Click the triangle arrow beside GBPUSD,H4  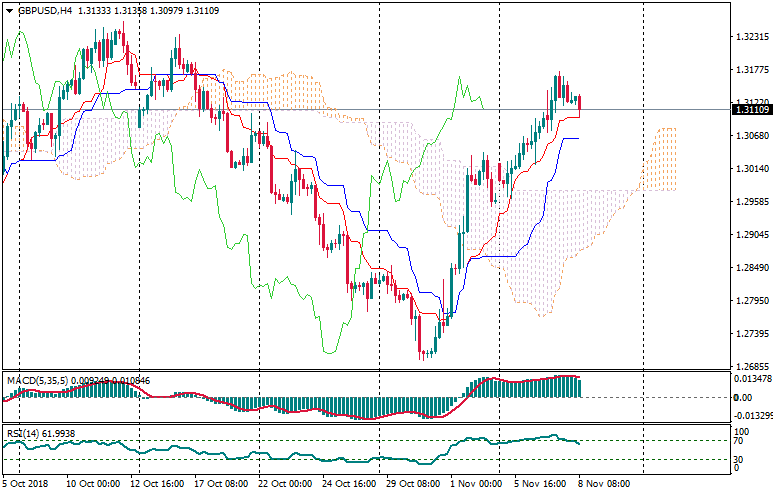point(9,10)
